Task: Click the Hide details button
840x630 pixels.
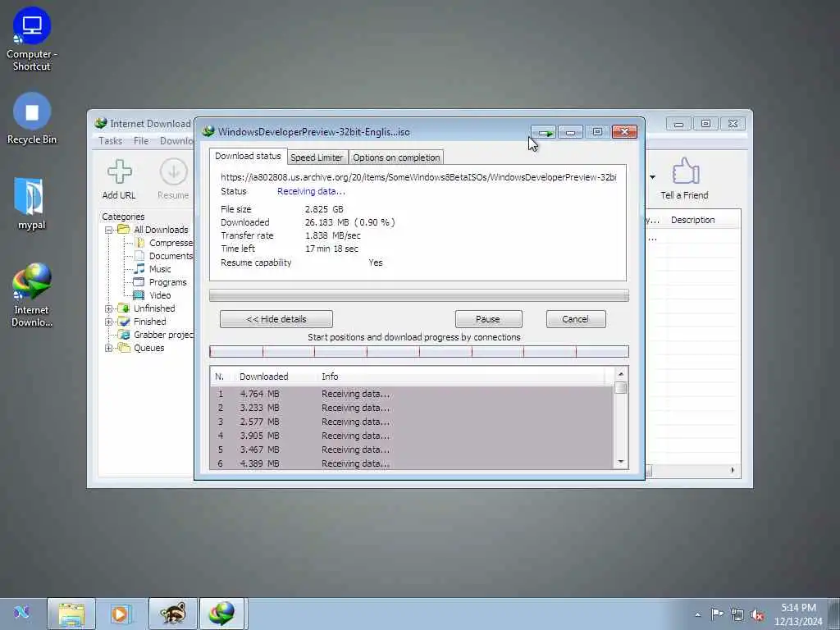Action: [276, 319]
